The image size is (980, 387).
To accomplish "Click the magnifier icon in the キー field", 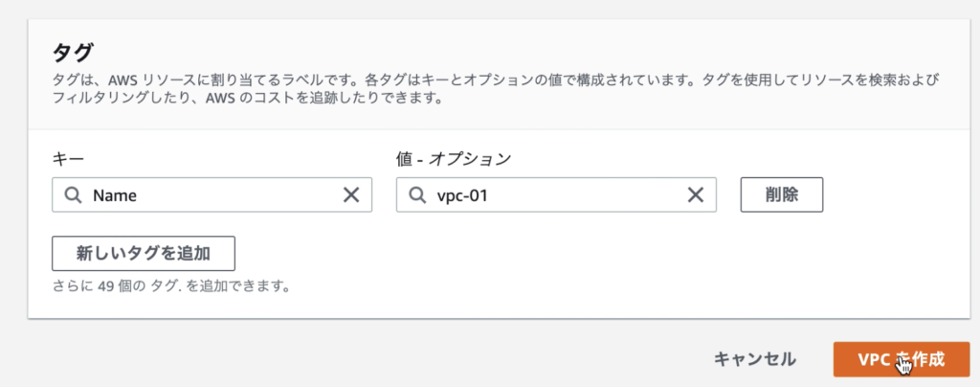I will click(x=73, y=195).
